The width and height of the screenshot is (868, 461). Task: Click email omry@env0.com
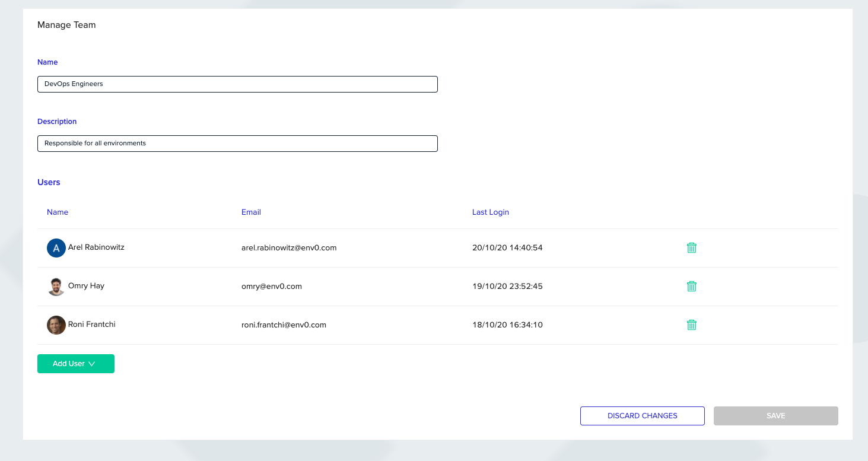click(x=272, y=287)
